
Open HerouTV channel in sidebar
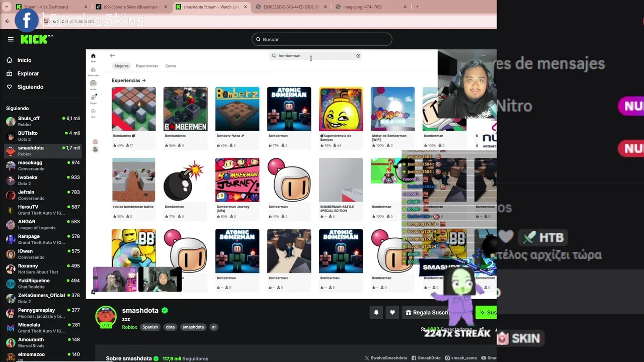(43, 210)
